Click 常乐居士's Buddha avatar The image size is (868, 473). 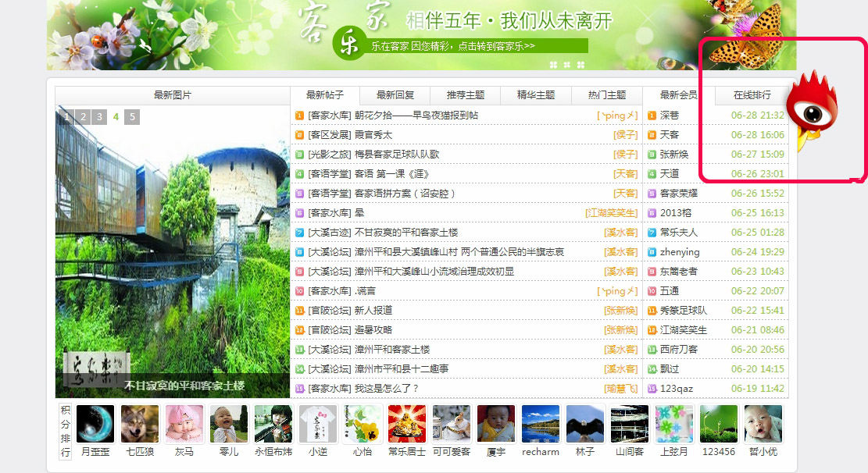tap(407, 424)
